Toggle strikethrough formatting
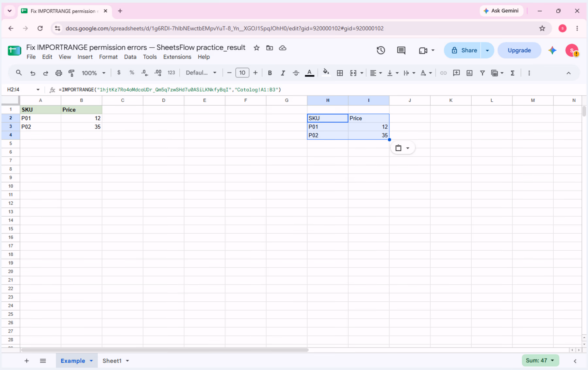Screen dimensions: 588x370 tap(296, 73)
